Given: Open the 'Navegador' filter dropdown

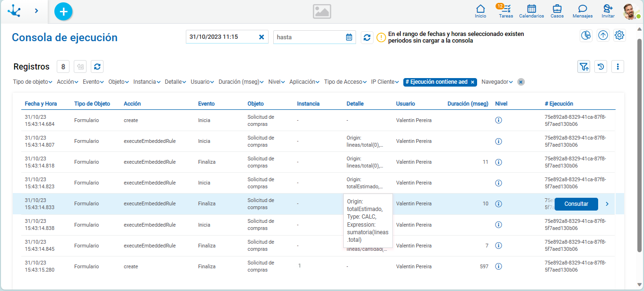Looking at the screenshot, I should tap(497, 82).
